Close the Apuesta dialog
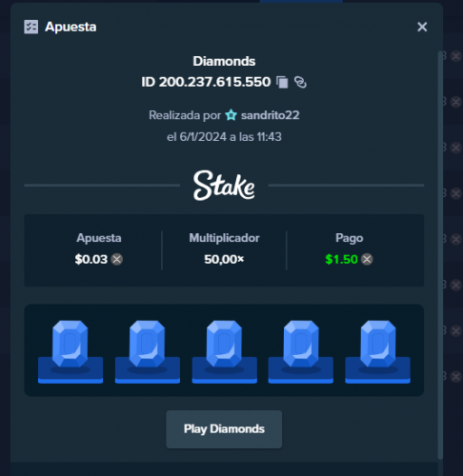 coord(422,27)
